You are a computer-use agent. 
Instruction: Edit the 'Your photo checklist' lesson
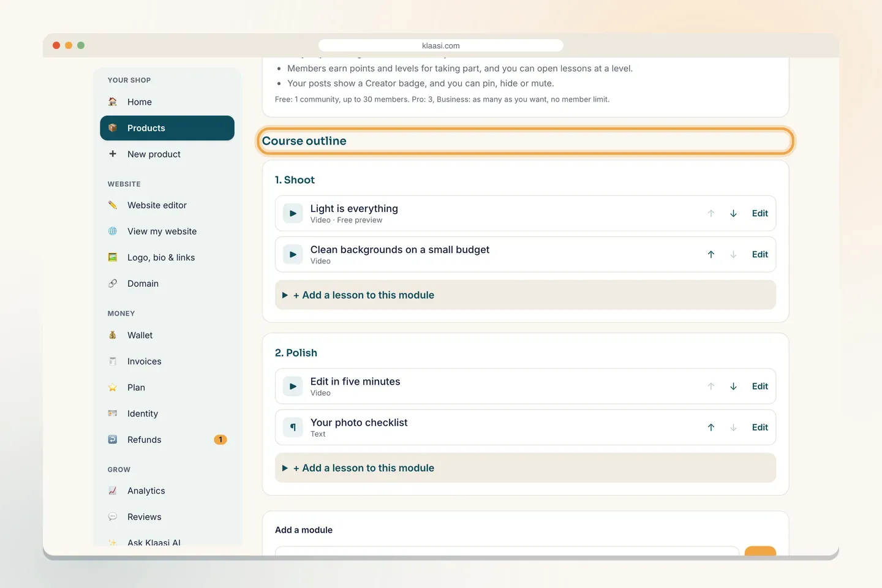click(x=760, y=428)
